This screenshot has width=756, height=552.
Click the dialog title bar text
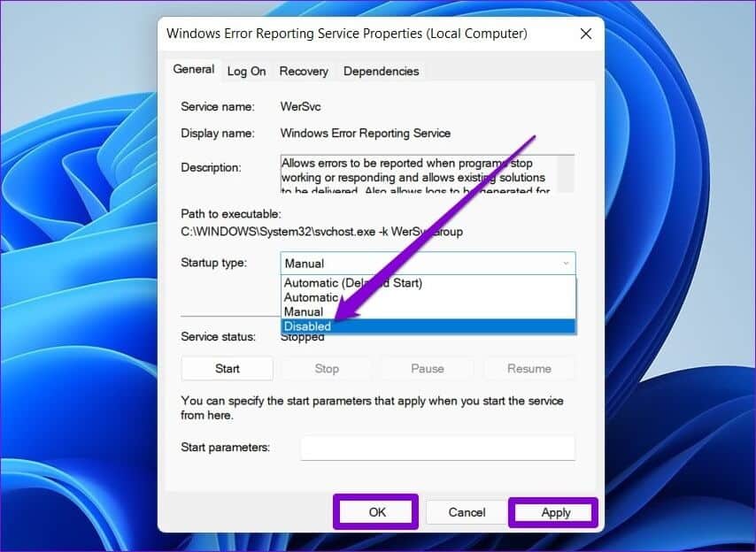point(347,34)
